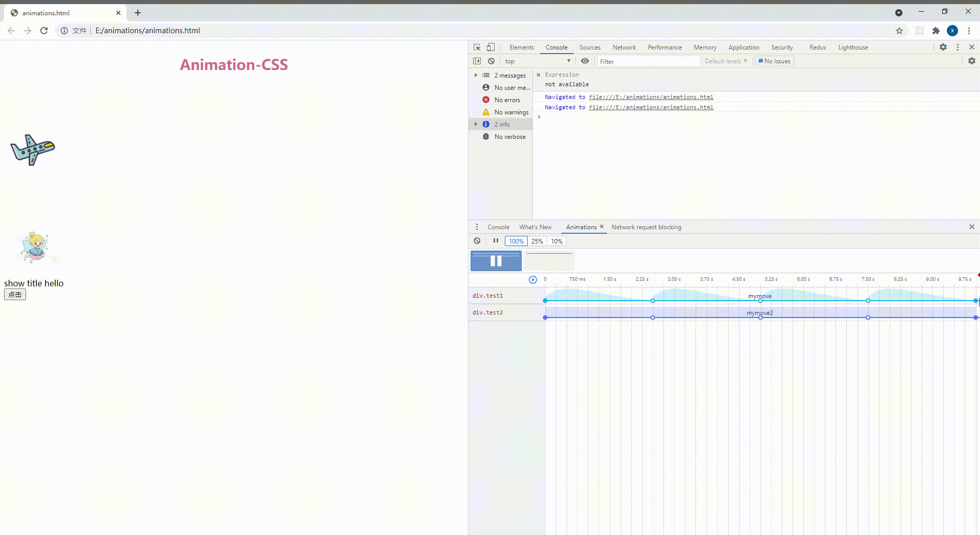The height and width of the screenshot is (535, 980).
Task: Switch to the Network tab
Action: [x=624, y=47]
